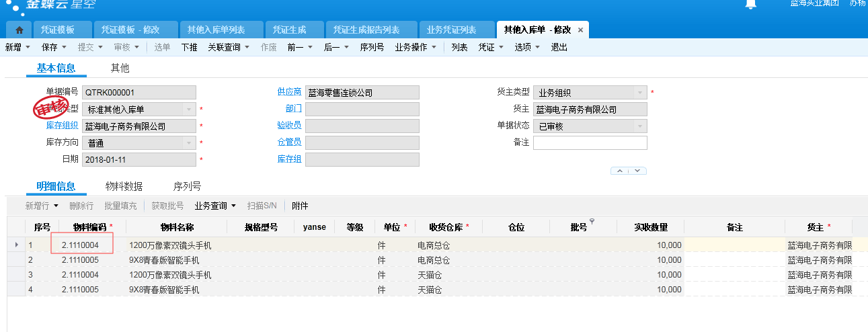This screenshot has height=332, width=868.
Task: Open the 货主类型 dropdown
Action: click(640, 93)
